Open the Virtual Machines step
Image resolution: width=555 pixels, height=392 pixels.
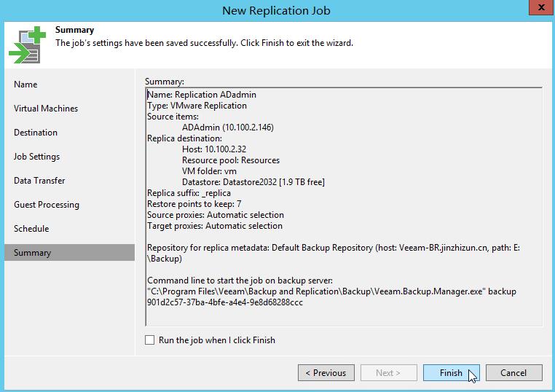coord(46,109)
